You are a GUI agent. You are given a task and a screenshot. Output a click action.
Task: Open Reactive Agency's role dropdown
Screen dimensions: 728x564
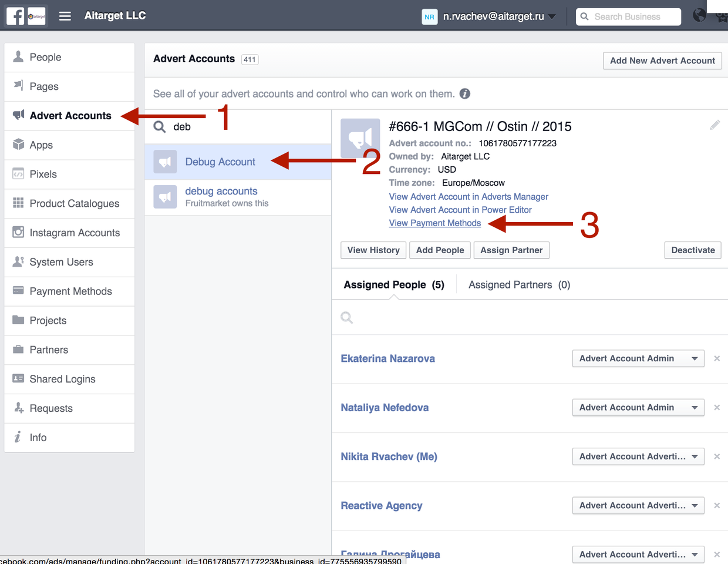point(638,506)
